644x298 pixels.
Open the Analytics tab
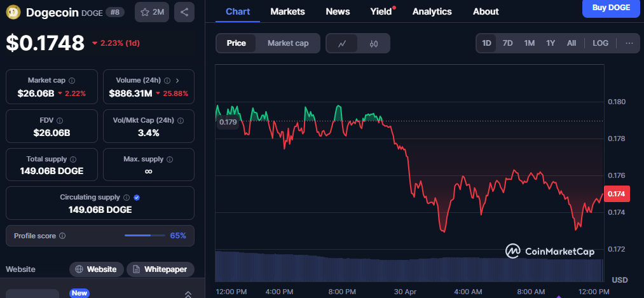[432, 11]
